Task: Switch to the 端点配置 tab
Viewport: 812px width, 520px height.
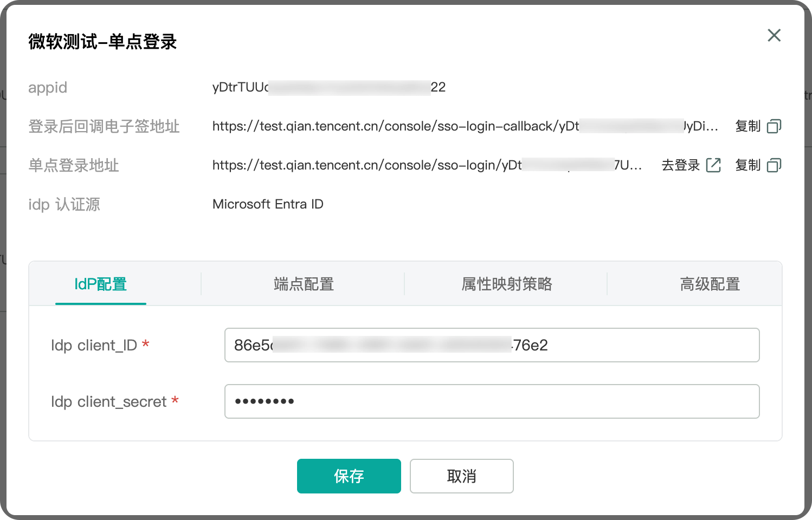Action: tap(304, 284)
